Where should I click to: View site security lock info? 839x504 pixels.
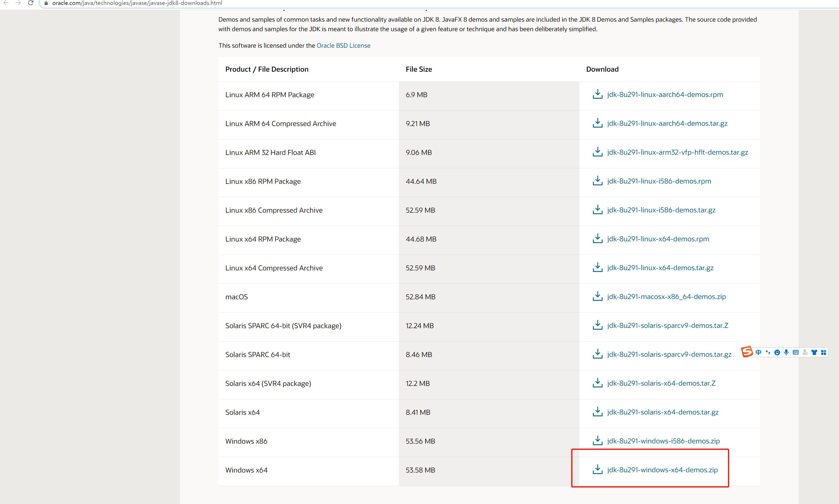coord(46,3)
